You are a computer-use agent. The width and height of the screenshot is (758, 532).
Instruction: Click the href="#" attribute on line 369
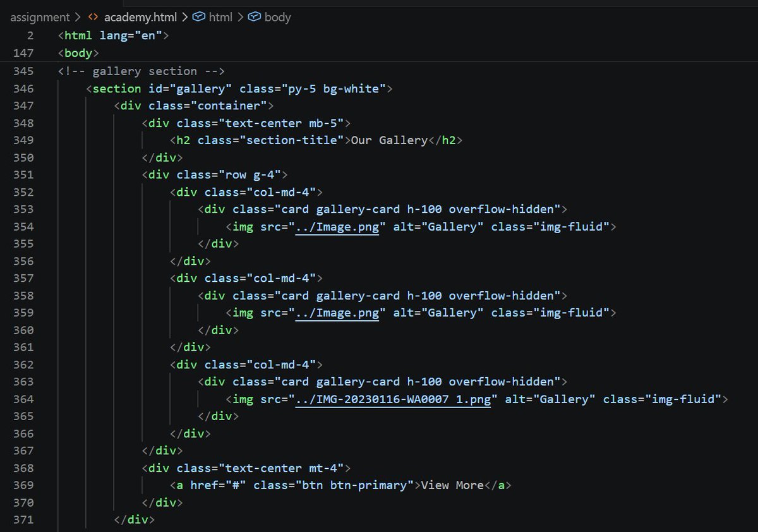point(218,485)
